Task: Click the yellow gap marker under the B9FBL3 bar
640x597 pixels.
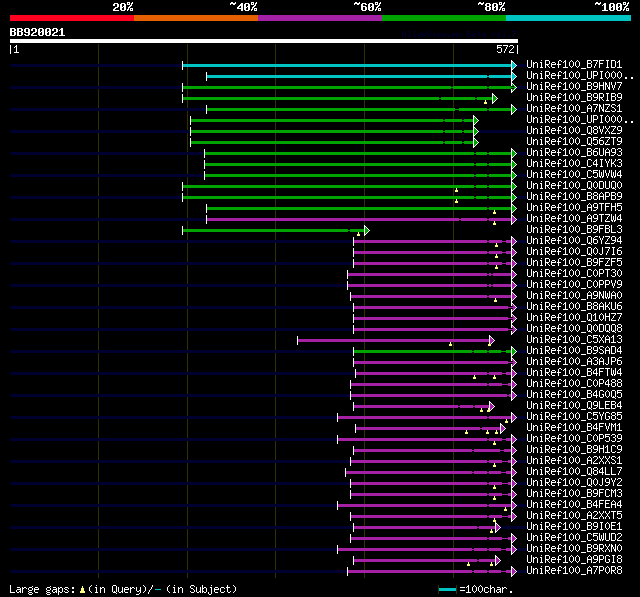Action: pyautogui.click(x=358, y=234)
